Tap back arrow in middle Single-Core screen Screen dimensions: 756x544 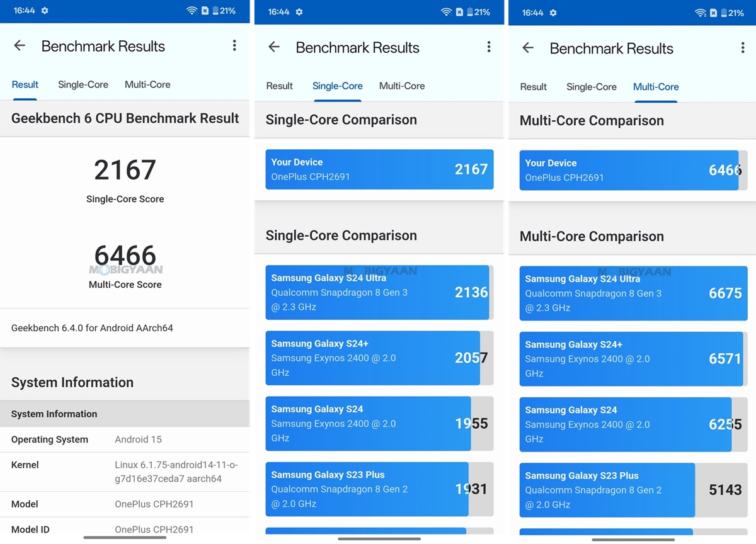tap(274, 47)
